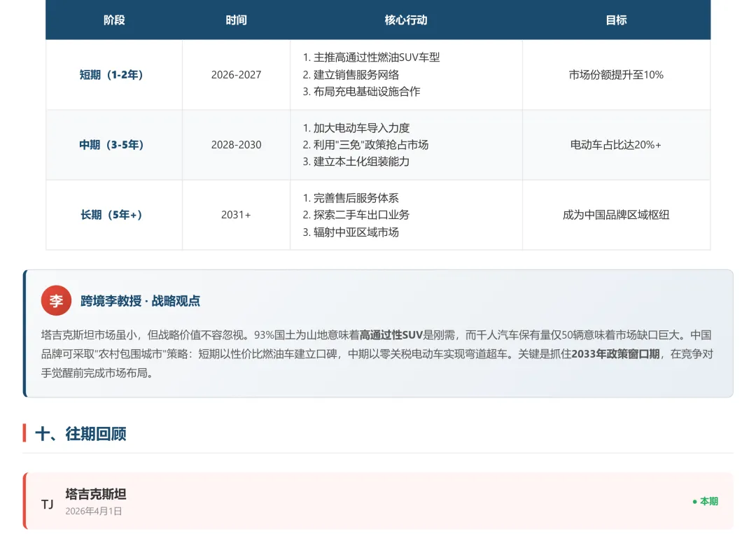Click the red 李 avatar icon

click(56, 300)
